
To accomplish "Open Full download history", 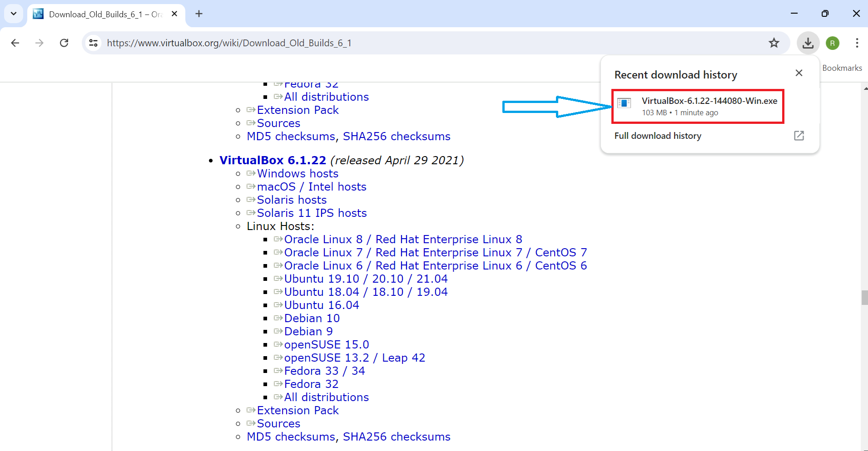I will 658,136.
